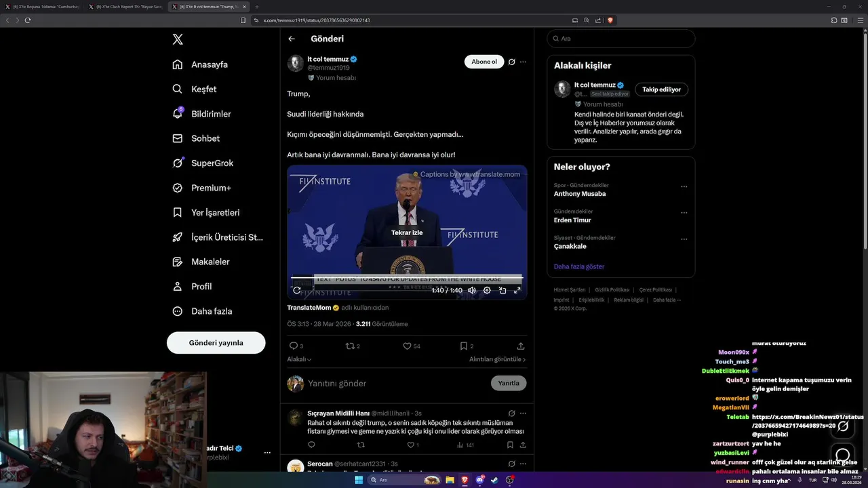Click Daha fazla göster link
The height and width of the screenshot is (488, 868).
tap(579, 266)
